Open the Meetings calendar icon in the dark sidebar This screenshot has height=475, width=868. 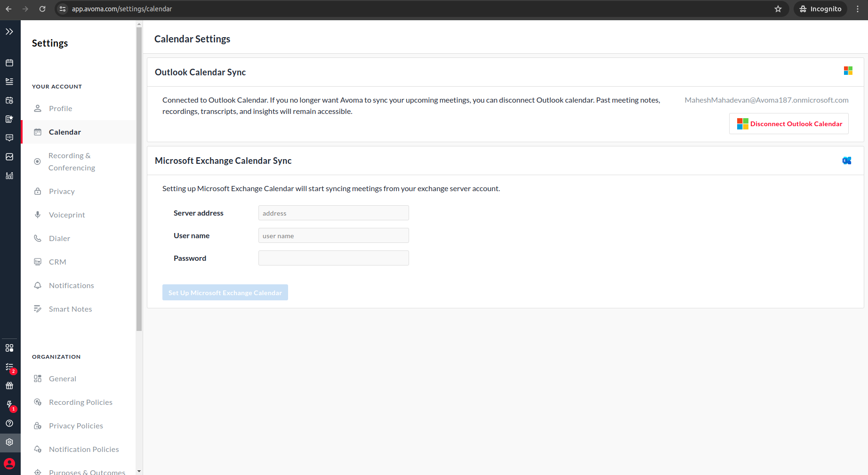coord(9,63)
